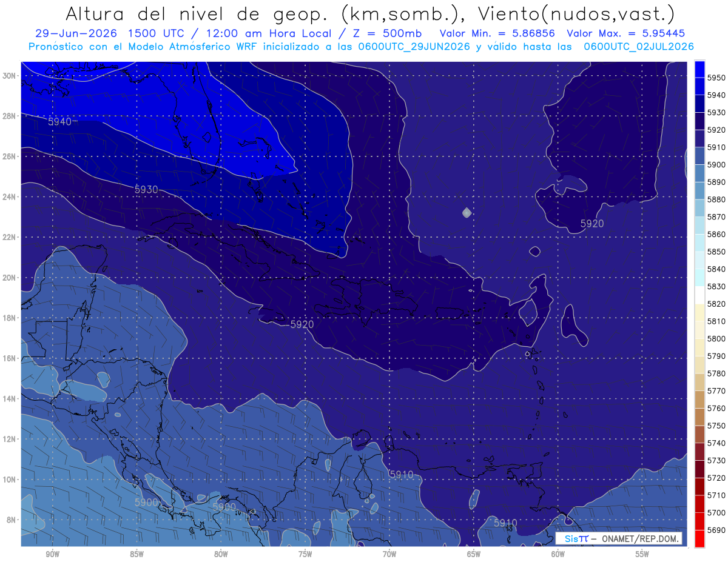Pick the legend swatch between 5930 and 5940
The image size is (728, 562).
[699, 103]
